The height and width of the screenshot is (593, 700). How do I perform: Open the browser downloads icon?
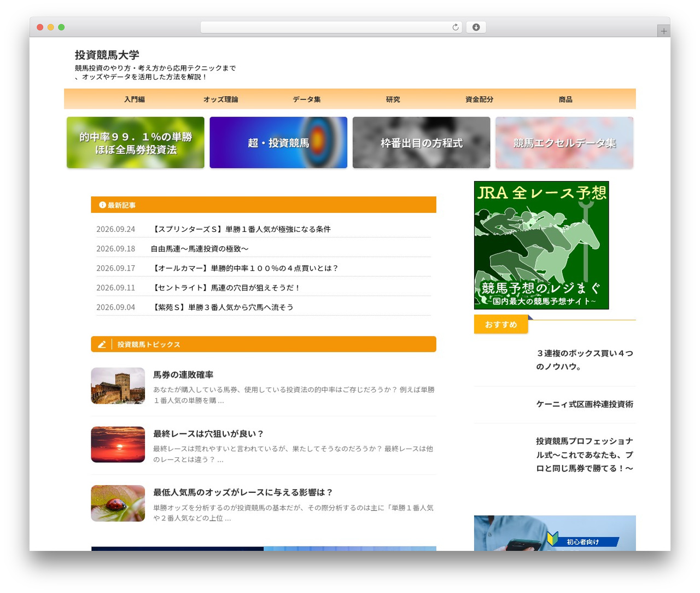pos(476,27)
